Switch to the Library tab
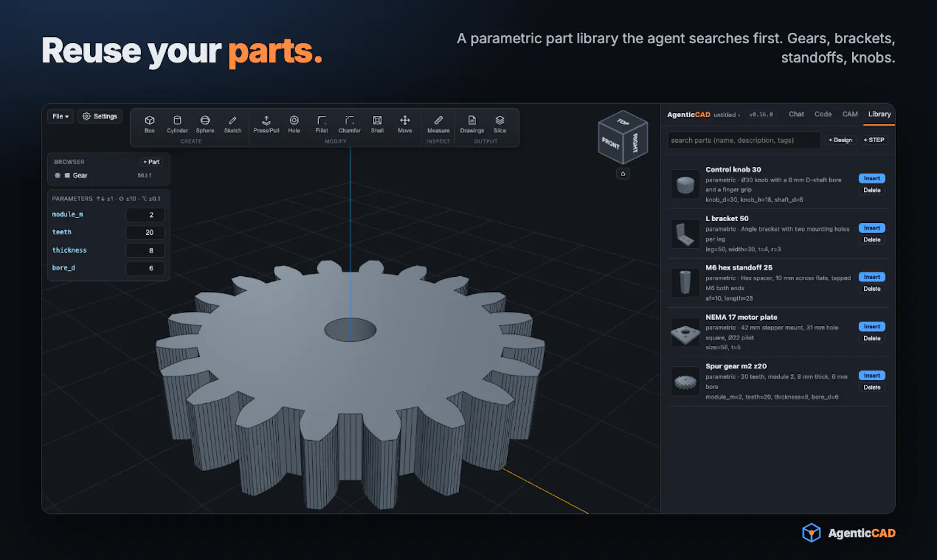This screenshot has height=560, width=937. coord(879,114)
